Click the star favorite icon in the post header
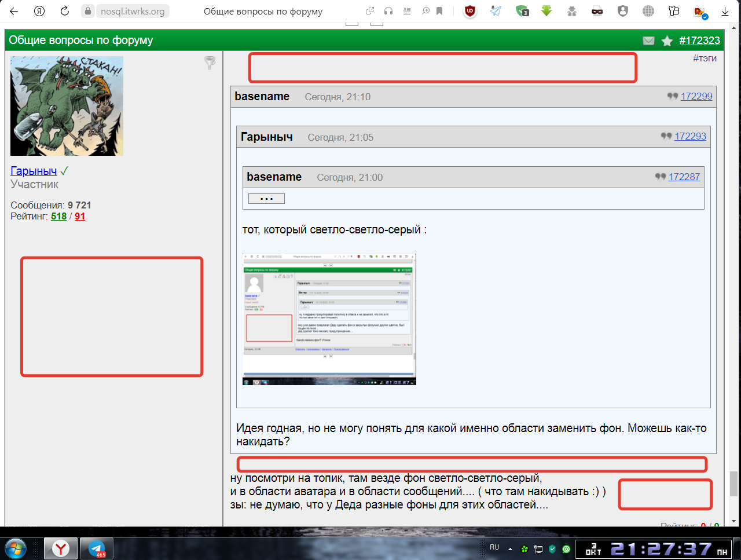Screen dimensions: 741x560 pos(667,41)
